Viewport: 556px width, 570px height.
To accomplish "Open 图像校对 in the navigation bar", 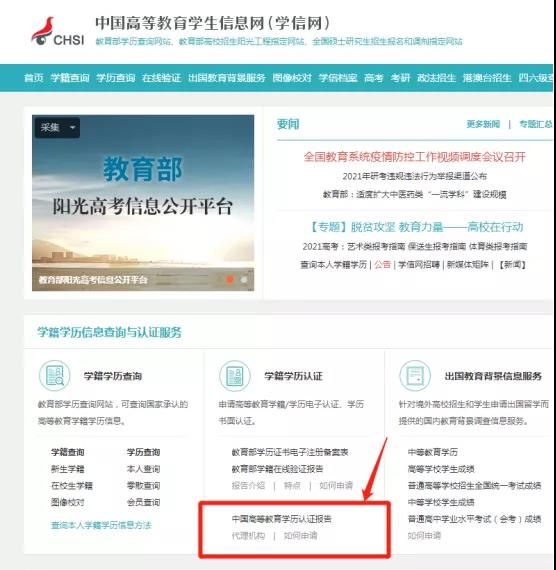I will point(292,78).
